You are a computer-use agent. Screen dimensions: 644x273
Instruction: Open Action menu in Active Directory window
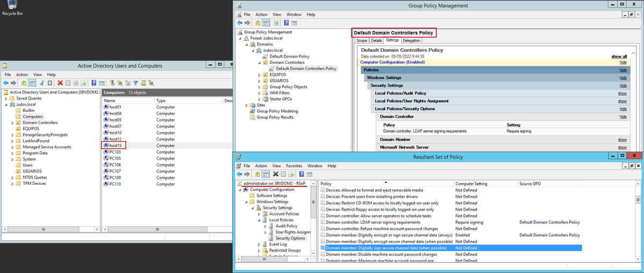click(x=22, y=75)
